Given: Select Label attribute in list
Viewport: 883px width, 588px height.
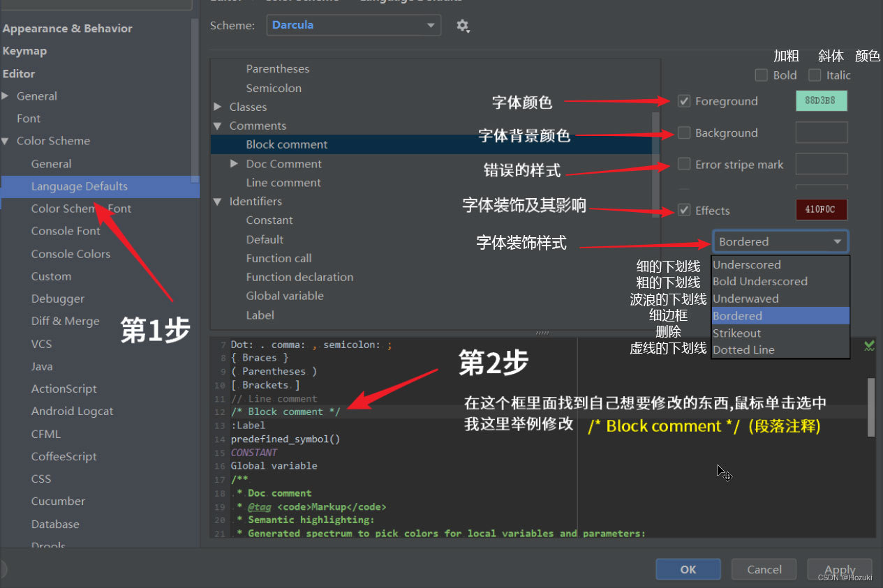Looking at the screenshot, I should pos(260,315).
